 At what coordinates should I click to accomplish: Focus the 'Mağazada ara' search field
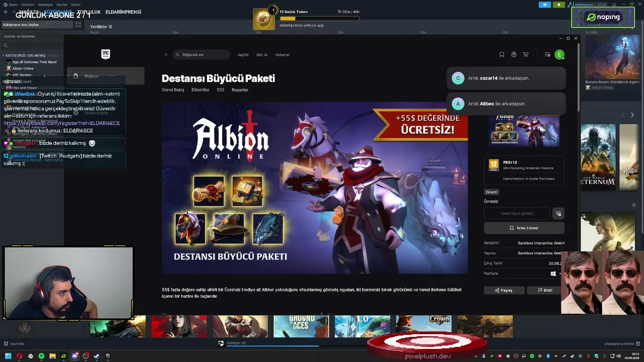point(201,55)
